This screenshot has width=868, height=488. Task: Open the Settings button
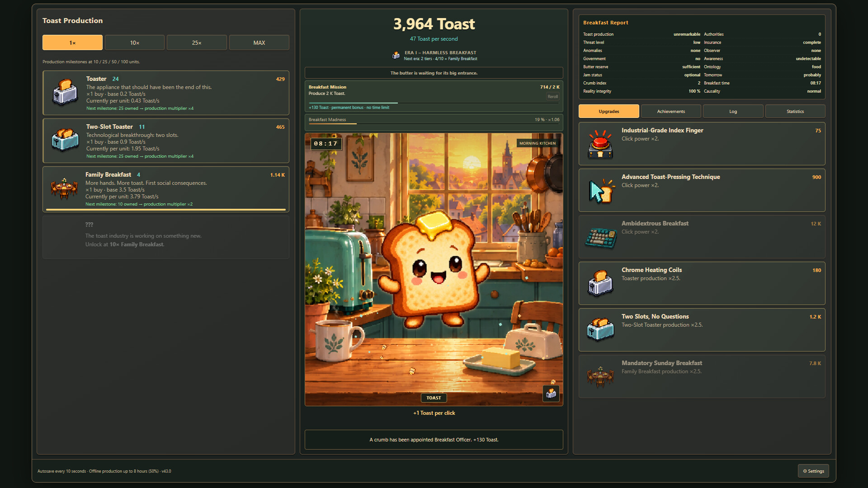click(x=813, y=471)
